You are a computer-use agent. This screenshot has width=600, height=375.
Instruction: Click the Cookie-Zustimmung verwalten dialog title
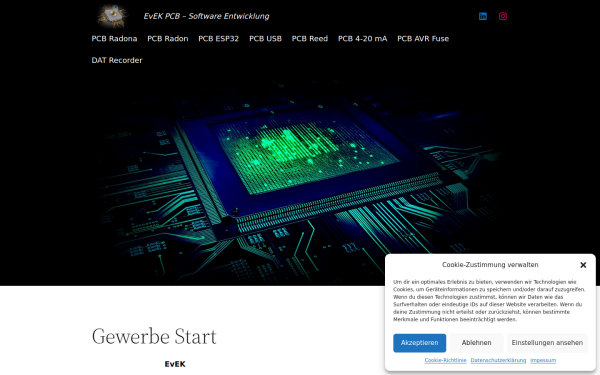coord(490,265)
